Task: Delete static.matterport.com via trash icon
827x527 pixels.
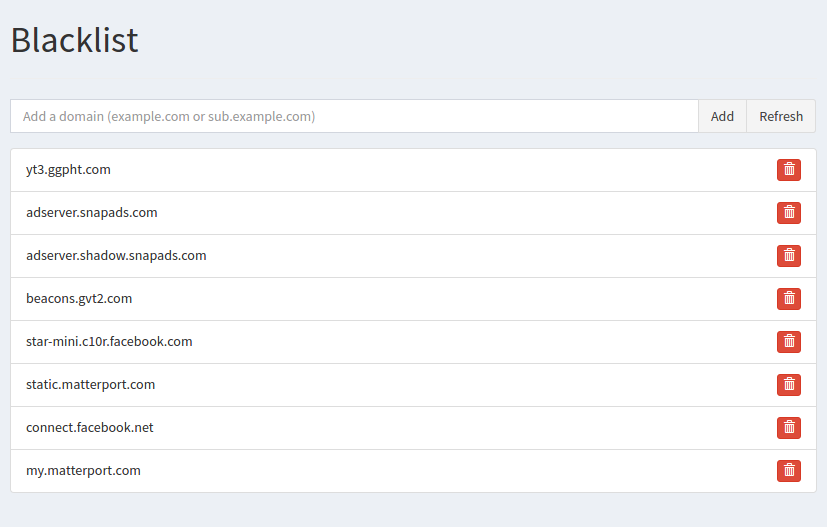Action: (x=788, y=385)
